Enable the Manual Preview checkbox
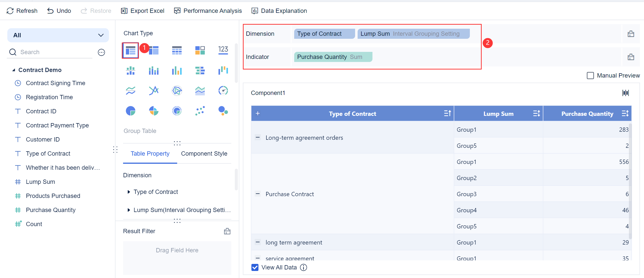 click(590, 76)
